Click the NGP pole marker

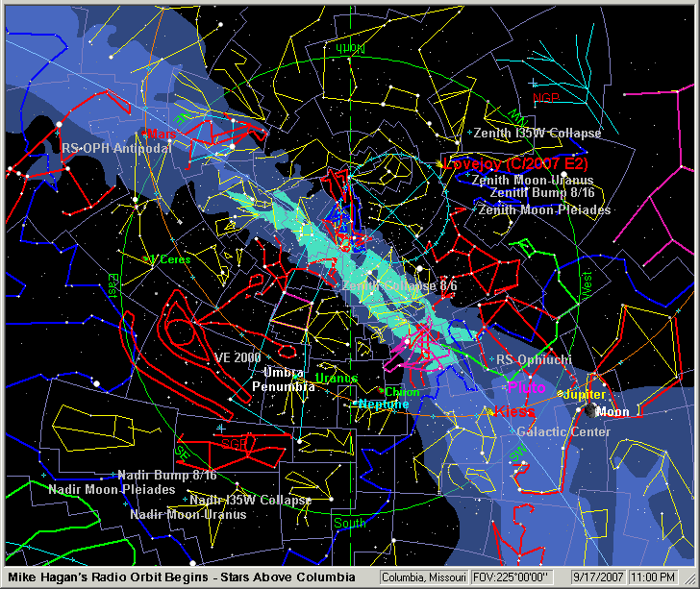(545, 97)
